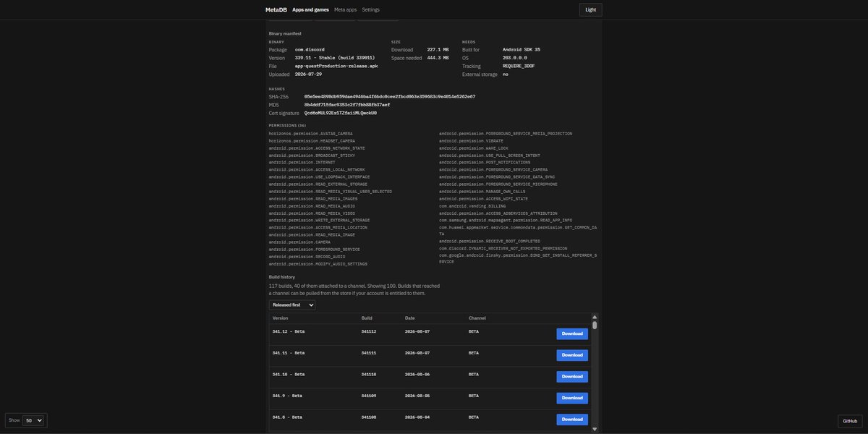Image resolution: width=868 pixels, height=434 pixels.
Task: Select the 341.12 - Beta version cell
Action: click(289, 331)
